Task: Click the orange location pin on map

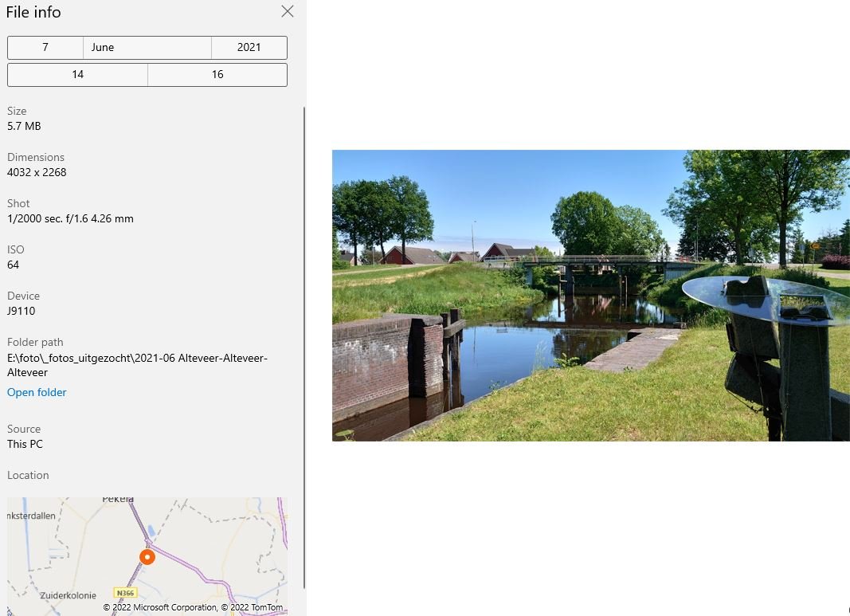Action: (x=147, y=557)
